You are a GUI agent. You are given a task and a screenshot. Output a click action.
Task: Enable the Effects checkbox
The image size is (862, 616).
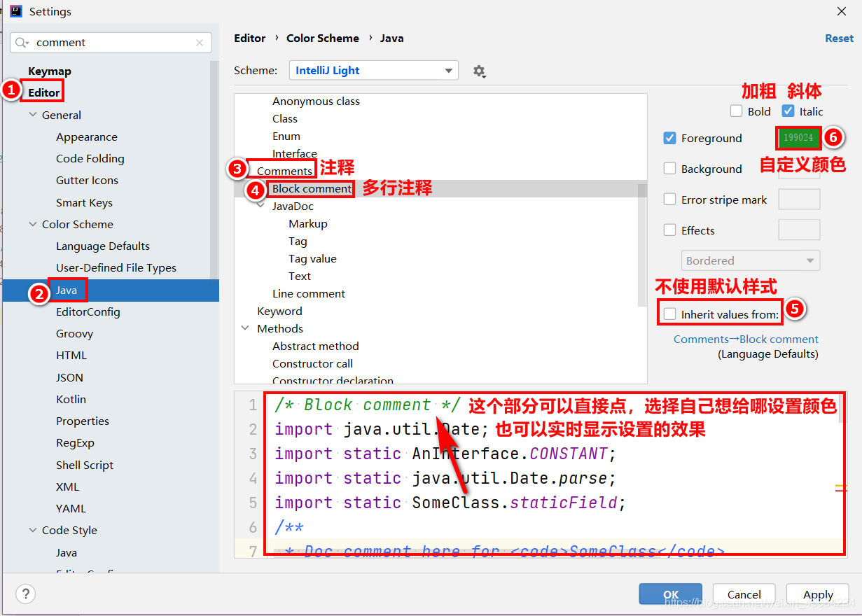(x=669, y=230)
